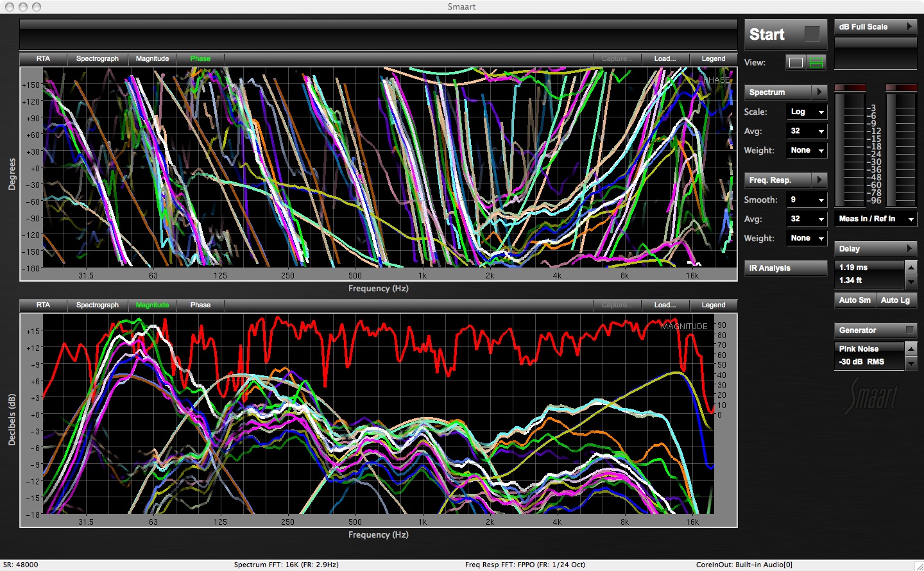Open Freq. Resp. Weight dropdown showing None
Screen dimensions: 924x571
point(807,238)
